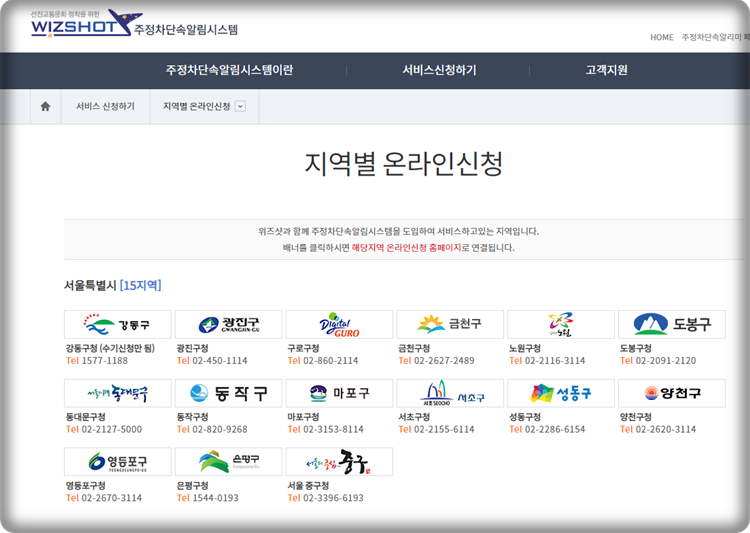Viewport: 750px width, 533px height.
Task: Open the 서초구 banner
Action: pyautogui.click(x=450, y=393)
